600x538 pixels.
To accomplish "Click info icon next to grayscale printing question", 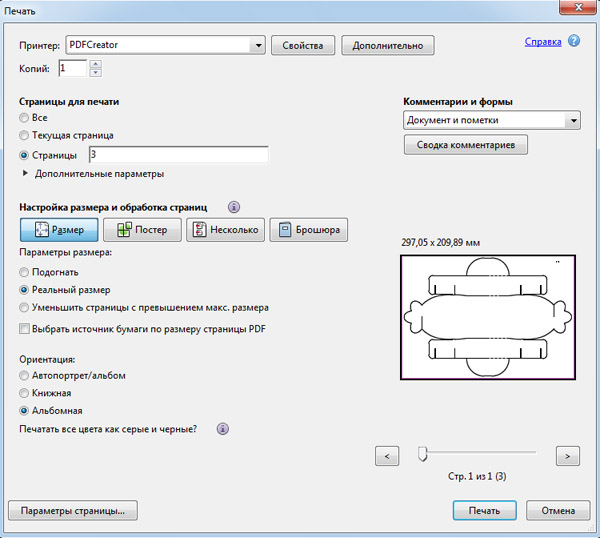I will pyautogui.click(x=223, y=429).
